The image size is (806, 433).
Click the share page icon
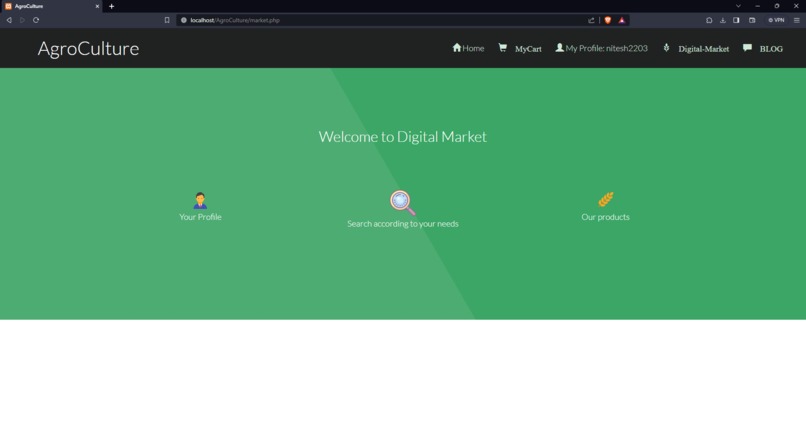point(591,20)
